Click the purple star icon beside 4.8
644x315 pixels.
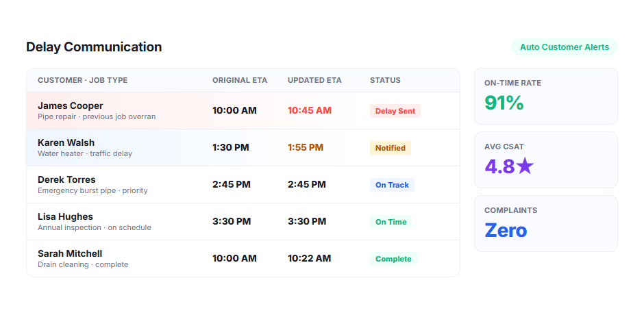click(x=525, y=166)
